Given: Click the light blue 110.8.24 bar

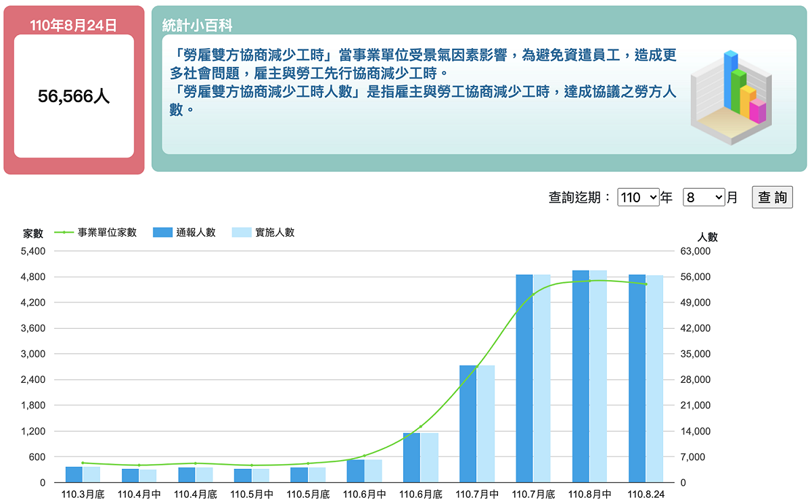Looking at the screenshot, I should [654, 379].
